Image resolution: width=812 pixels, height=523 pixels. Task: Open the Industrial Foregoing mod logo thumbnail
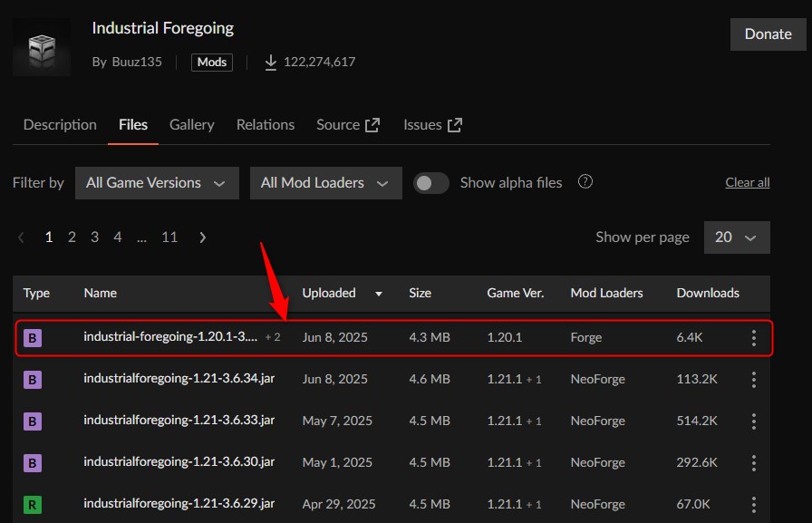(x=42, y=48)
